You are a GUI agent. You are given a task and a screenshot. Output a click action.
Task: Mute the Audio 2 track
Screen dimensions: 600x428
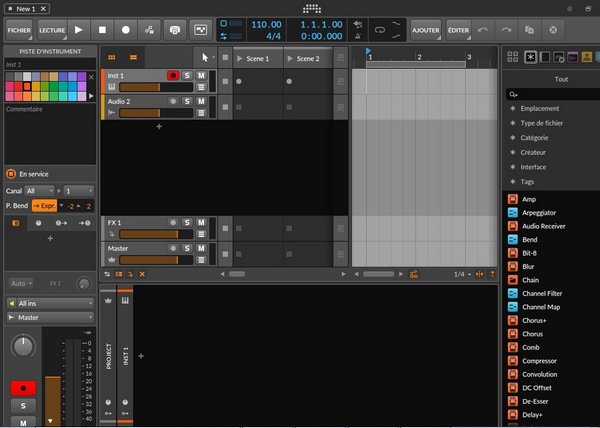click(201, 101)
